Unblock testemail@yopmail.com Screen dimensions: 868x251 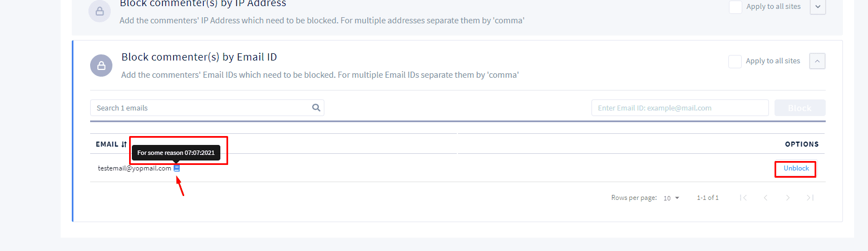tap(796, 168)
